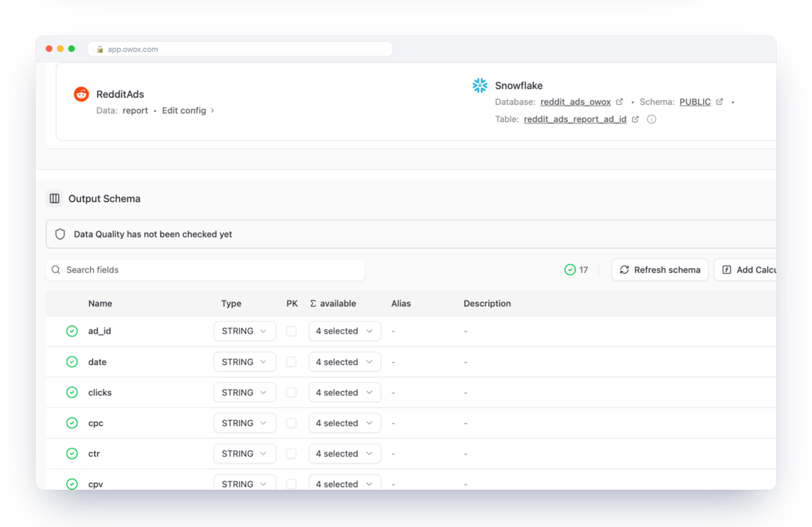Open the Type dropdown for clicks
This screenshot has width=812, height=527.
click(x=244, y=393)
